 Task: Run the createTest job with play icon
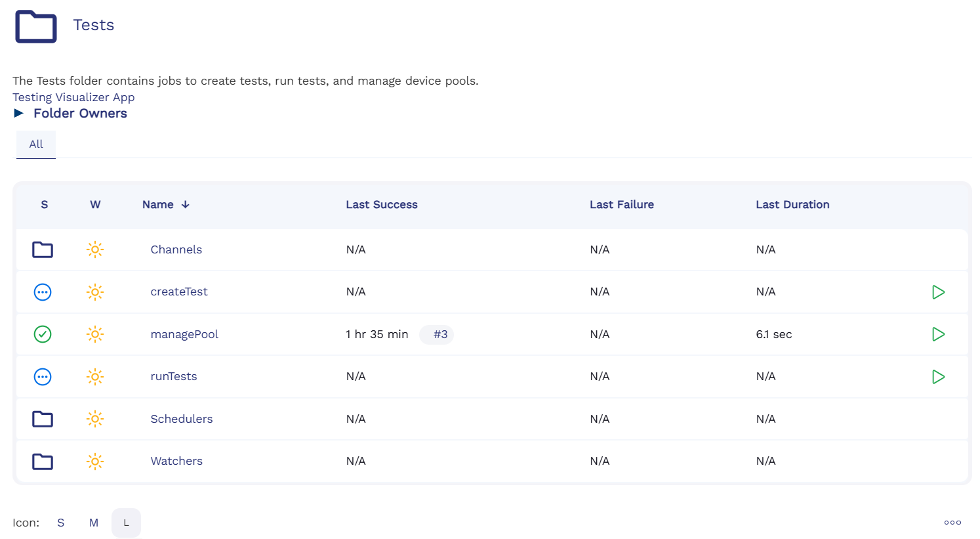coord(938,292)
